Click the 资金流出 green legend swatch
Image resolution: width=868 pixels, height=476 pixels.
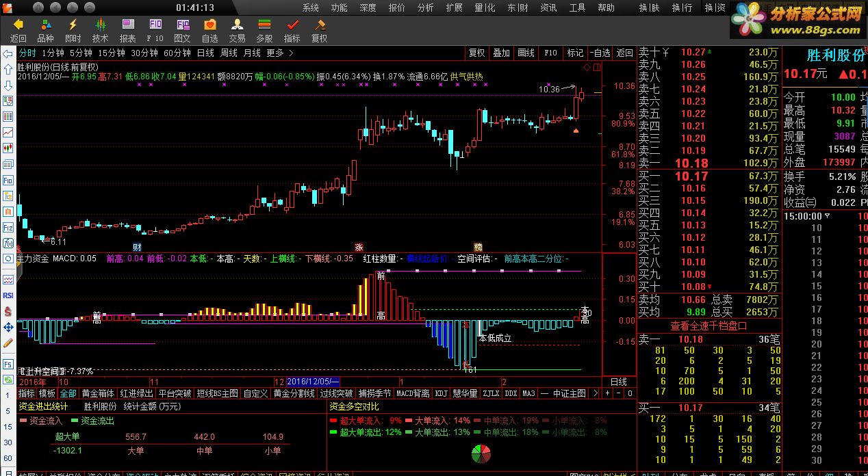click(75, 421)
